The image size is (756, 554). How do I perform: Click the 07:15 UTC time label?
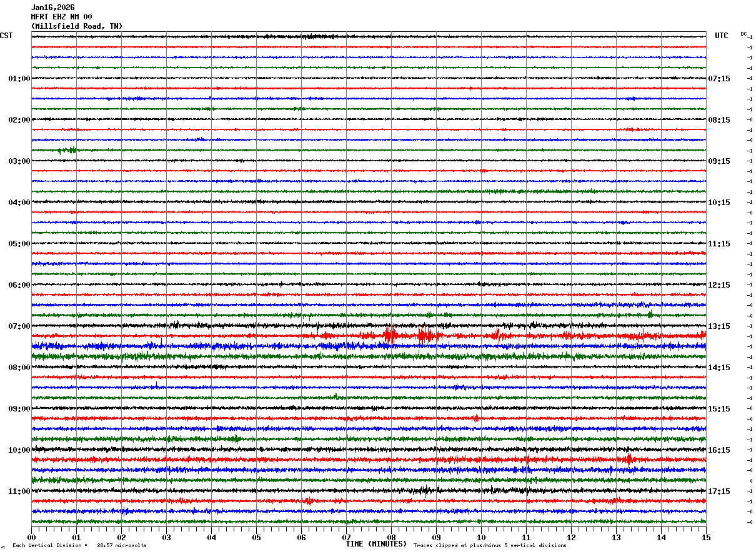[719, 79]
